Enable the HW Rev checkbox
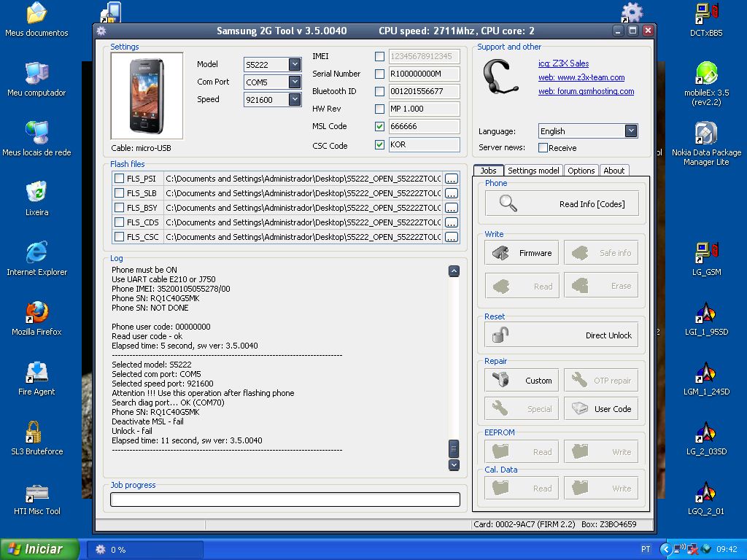Image resolution: width=747 pixels, height=560 pixels. tap(379, 109)
